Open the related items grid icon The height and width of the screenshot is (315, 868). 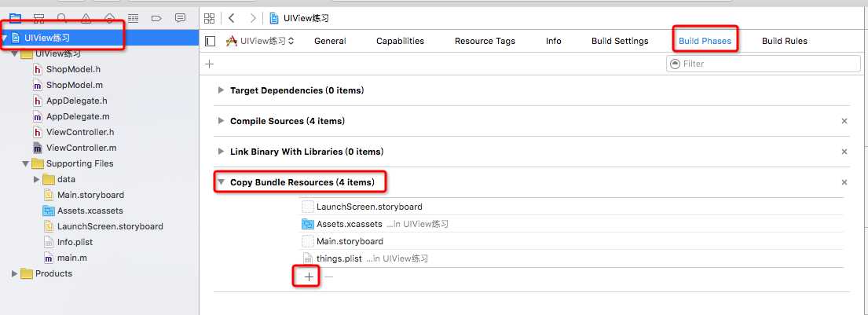[x=209, y=18]
